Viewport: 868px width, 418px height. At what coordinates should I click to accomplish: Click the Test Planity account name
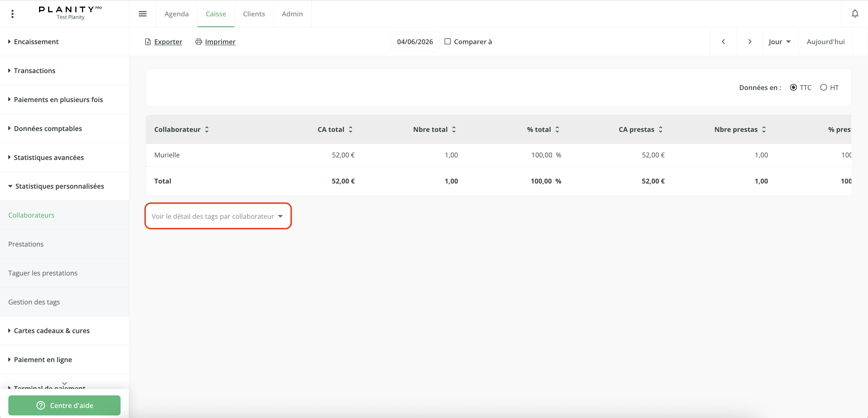pyautogui.click(x=70, y=17)
